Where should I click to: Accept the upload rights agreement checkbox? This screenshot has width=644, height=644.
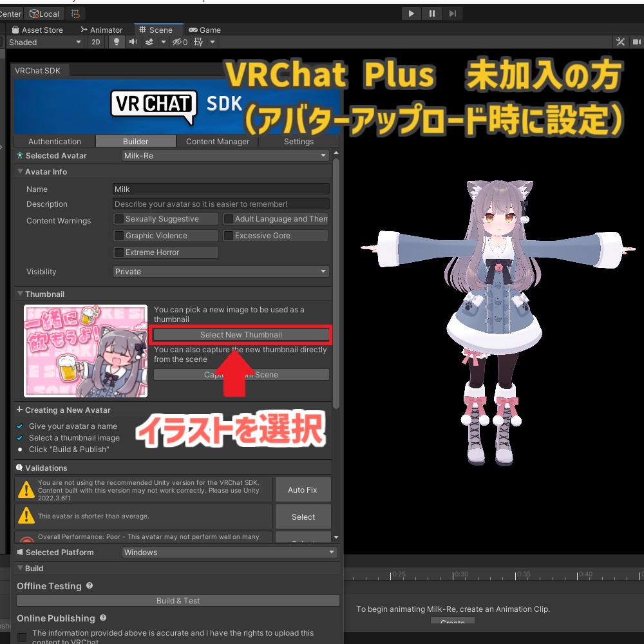pyautogui.click(x=22, y=637)
